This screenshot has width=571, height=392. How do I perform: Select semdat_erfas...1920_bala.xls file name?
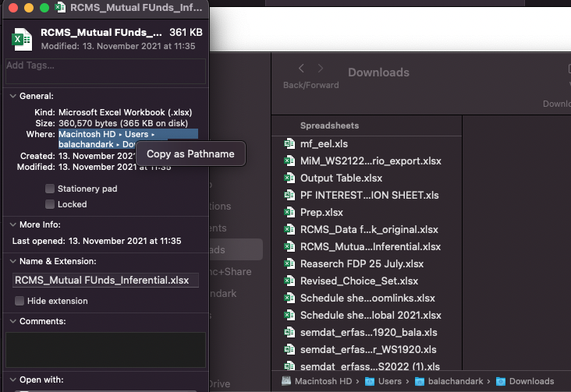tap(368, 332)
